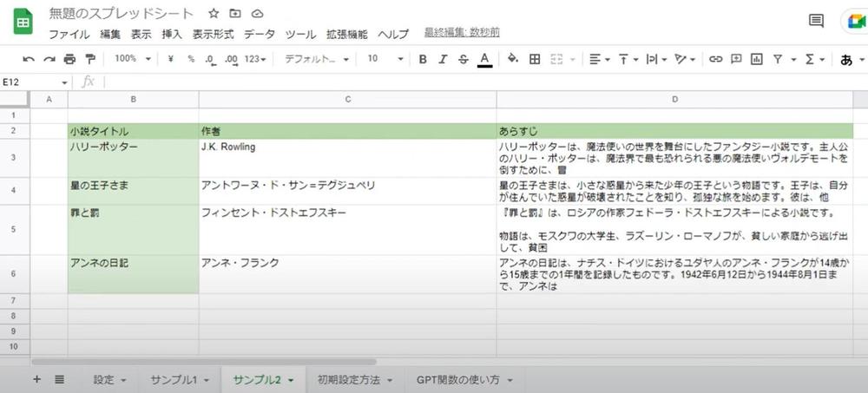868x393 pixels.
Task: Click the name box showing E12
Action: click(35, 82)
